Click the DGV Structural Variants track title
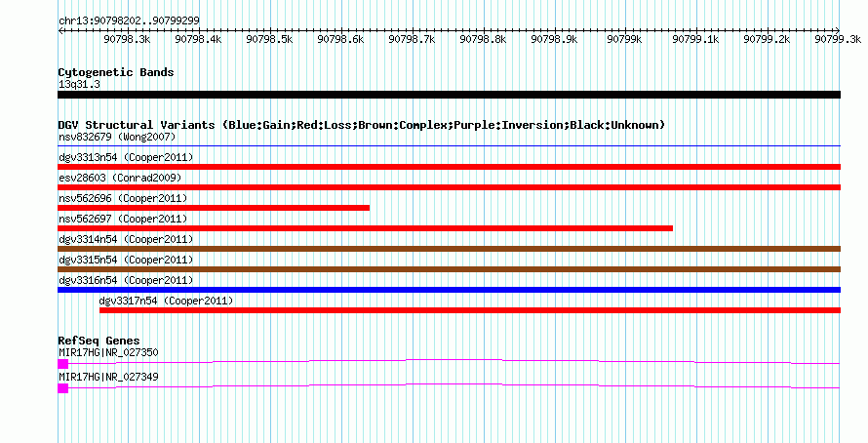This screenshot has width=868, height=443. click(x=362, y=125)
